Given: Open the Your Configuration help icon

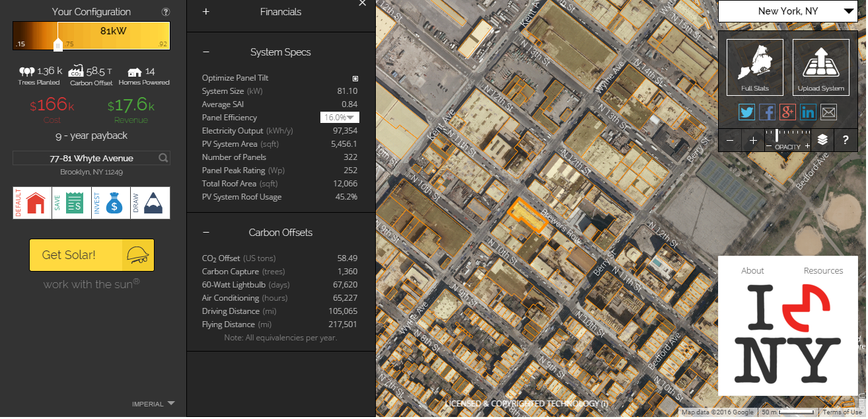Looking at the screenshot, I should pyautogui.click(x=165, y=12).
